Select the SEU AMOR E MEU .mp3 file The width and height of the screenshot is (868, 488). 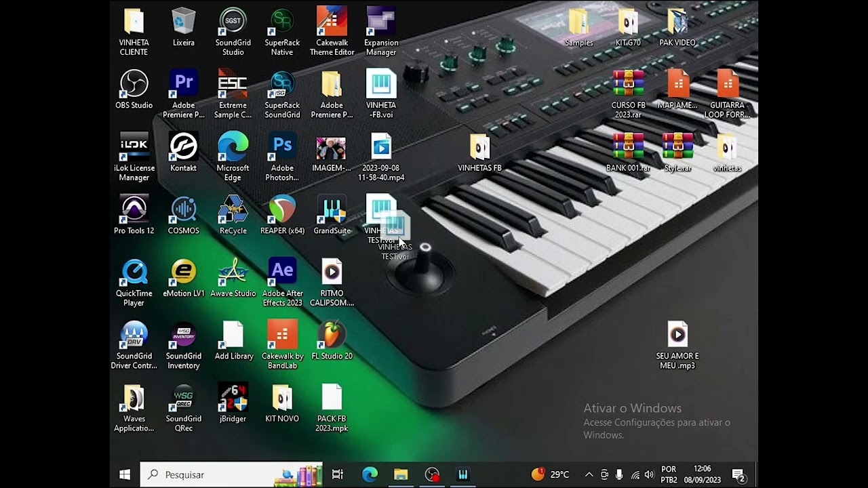click(677, 345)
